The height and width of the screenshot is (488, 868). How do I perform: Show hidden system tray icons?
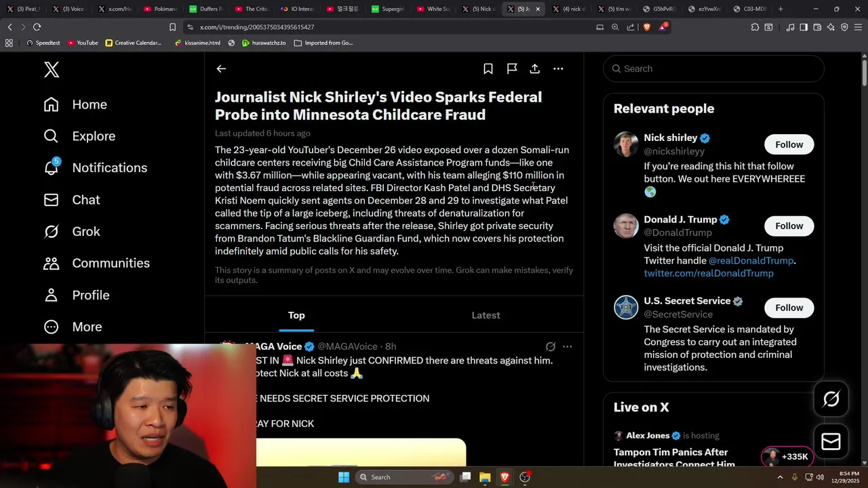click(780, 477)
